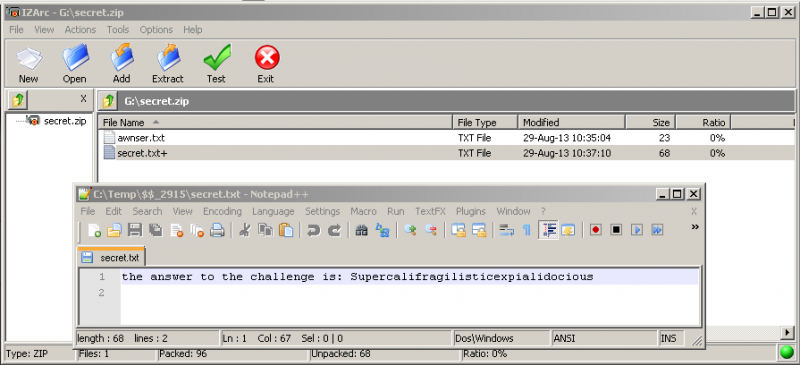Select secret.zip in the folder tree
Viewport: 800px width, 365px height.
click(x=65, y=121)
